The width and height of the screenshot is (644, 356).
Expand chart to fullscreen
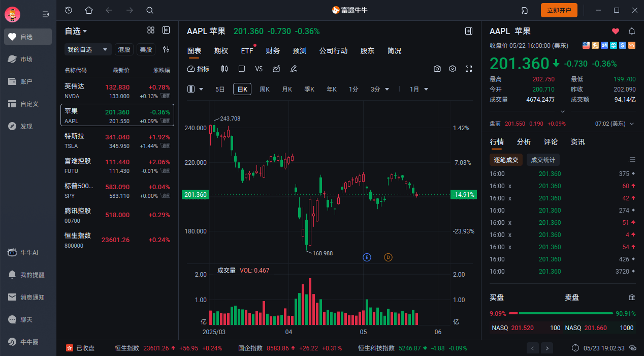(x=469, y=69)
